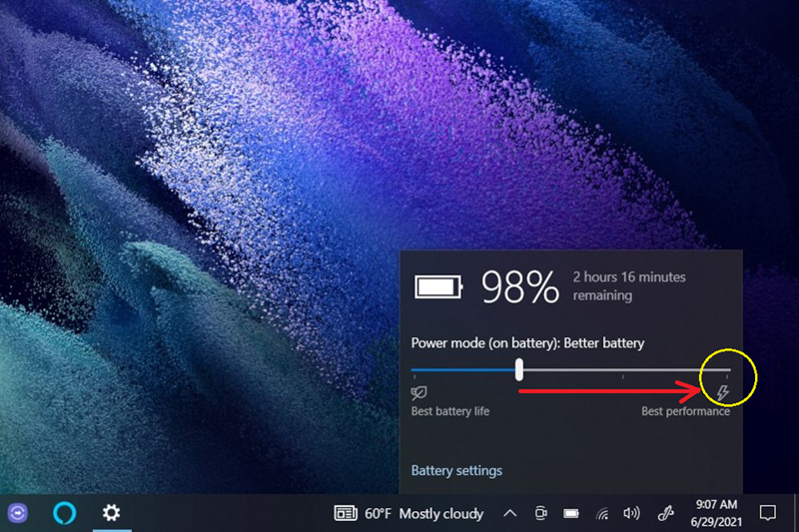Open the battery icon in system tray
This screenshot has height=532, width=799.
[571, 514]
